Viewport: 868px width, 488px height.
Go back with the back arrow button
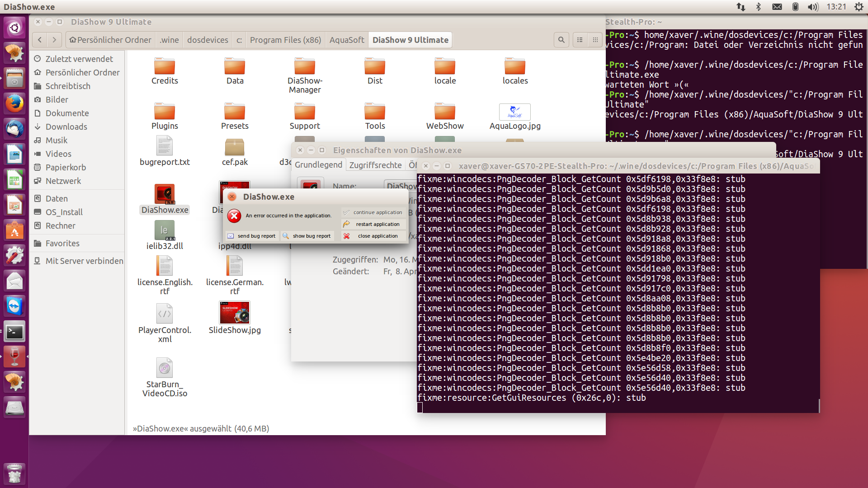coord(40,40)
